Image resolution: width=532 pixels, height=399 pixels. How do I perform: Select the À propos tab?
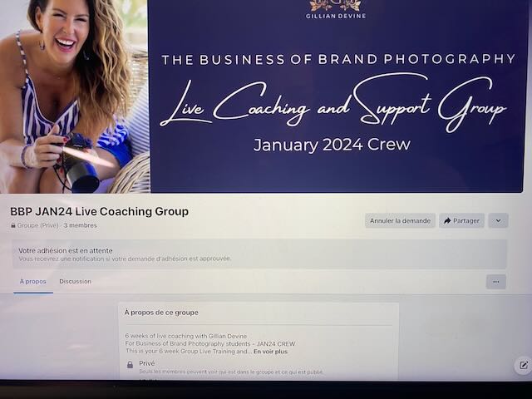pos(33,282)
